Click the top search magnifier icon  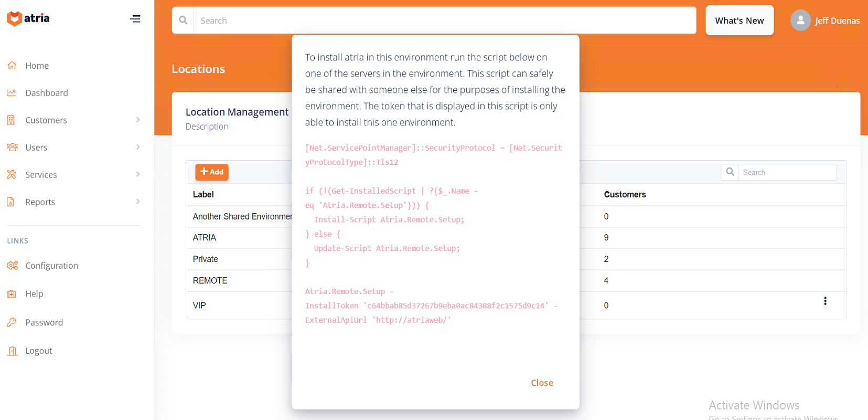(x=183, y=20)
